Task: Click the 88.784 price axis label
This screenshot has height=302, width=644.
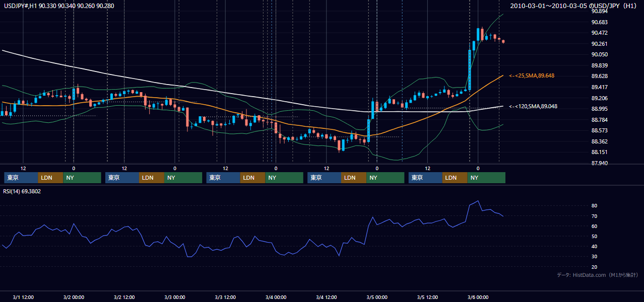Action: pyautogui.click(x=599, y=120)
